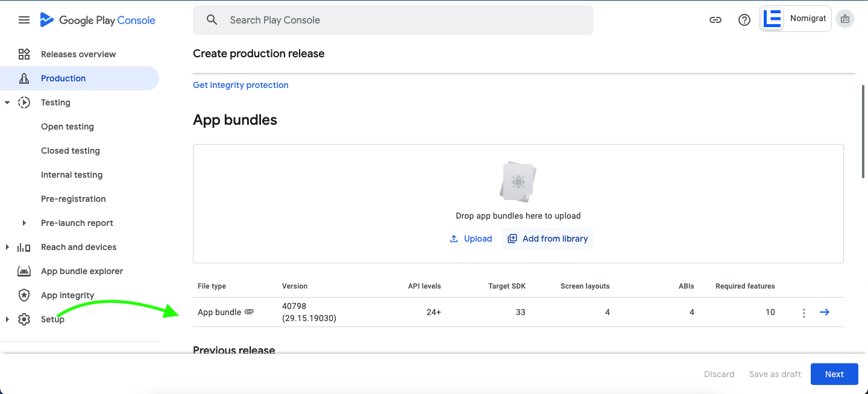Open help via the question mark icon
Image resolution: width=868 pixels, height=394 pixels.
click(x=744, y=20)
